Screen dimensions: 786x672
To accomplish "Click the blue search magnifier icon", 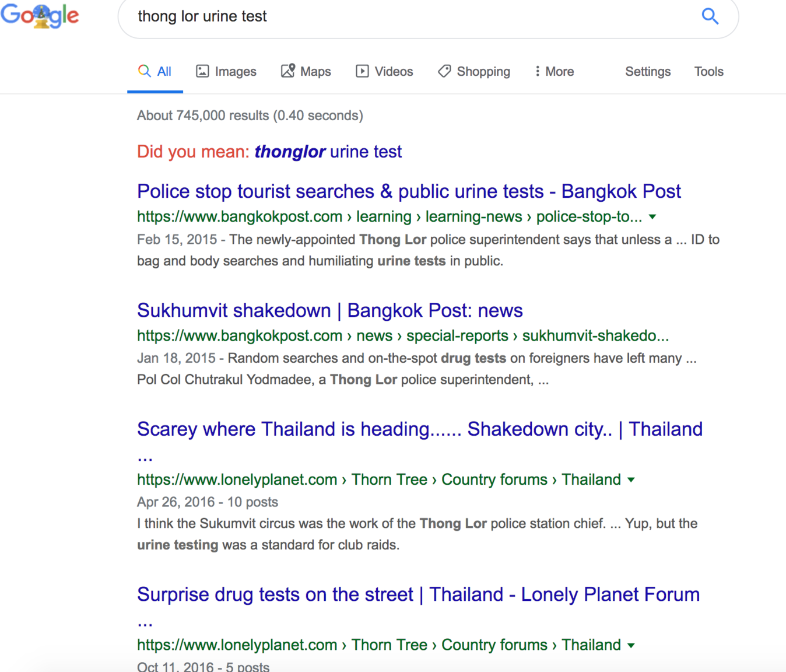I will (710, 16).
